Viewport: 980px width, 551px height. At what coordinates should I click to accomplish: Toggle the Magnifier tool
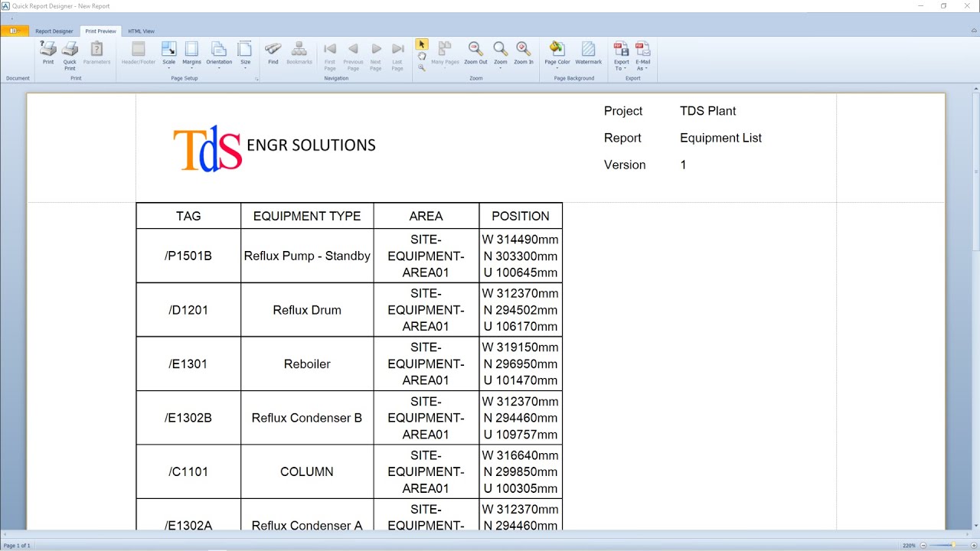pyautogui.click(x=422, y=67)
